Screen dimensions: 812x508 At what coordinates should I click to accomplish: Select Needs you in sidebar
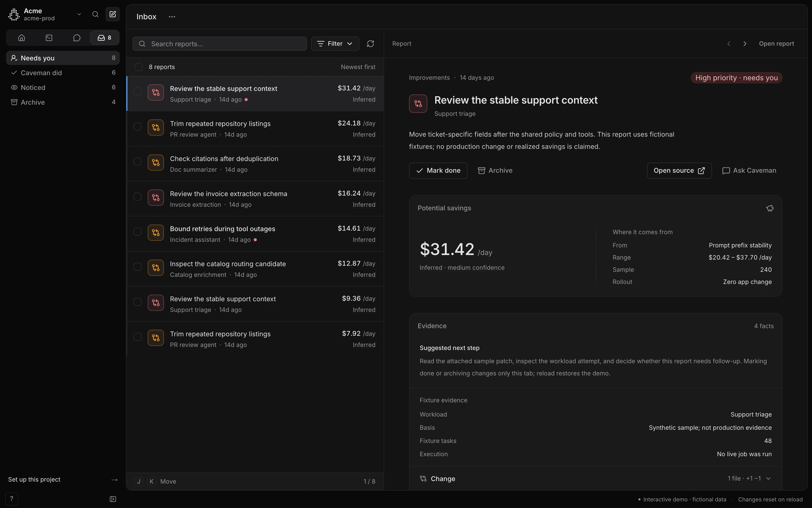[x=63, y=58]
